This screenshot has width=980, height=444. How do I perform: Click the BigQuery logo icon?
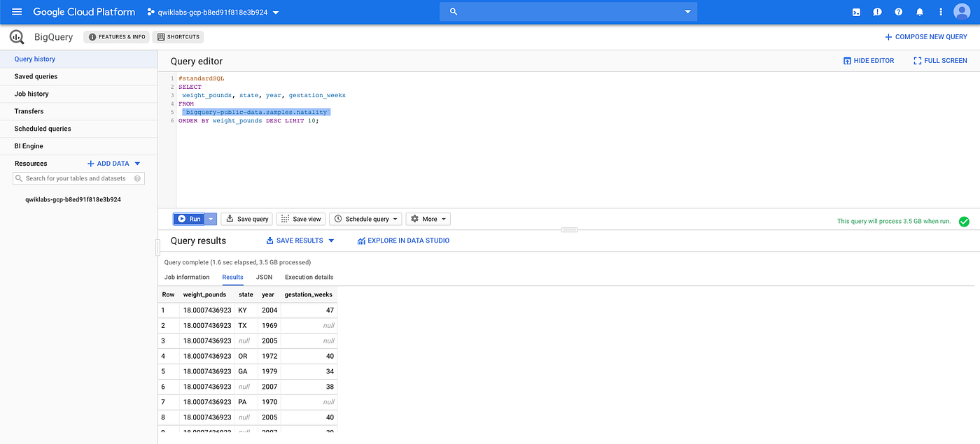point(16,36)
